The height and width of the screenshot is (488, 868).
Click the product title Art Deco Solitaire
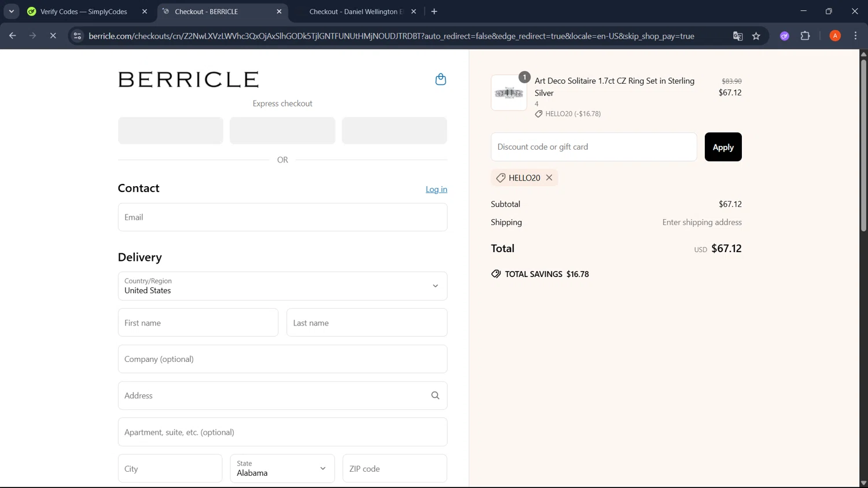[615, 87]
